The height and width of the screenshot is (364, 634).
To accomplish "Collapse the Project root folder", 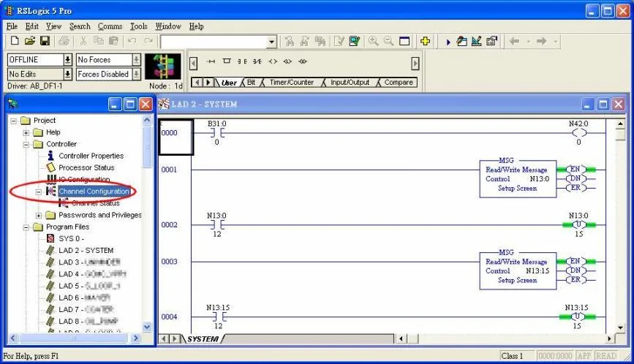I will pyautogui.click(x=14, y=121).
